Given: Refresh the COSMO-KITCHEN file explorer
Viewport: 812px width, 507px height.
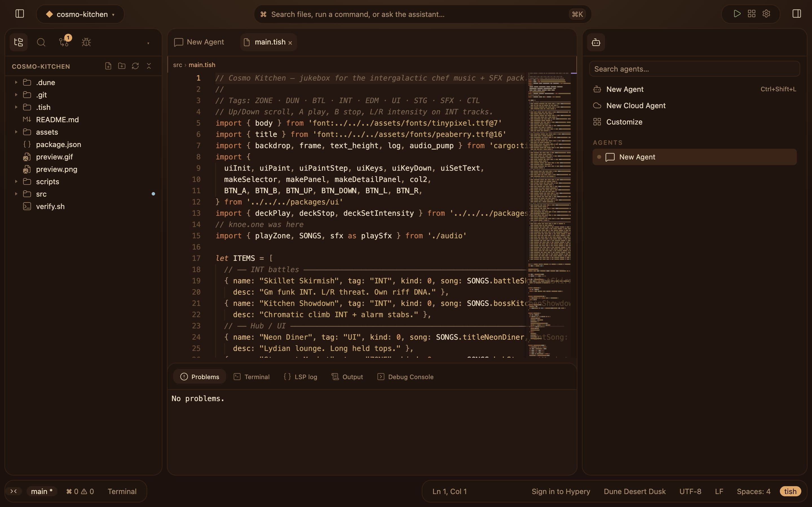Looking at the screenshot, I should click(x=135, y=66).
